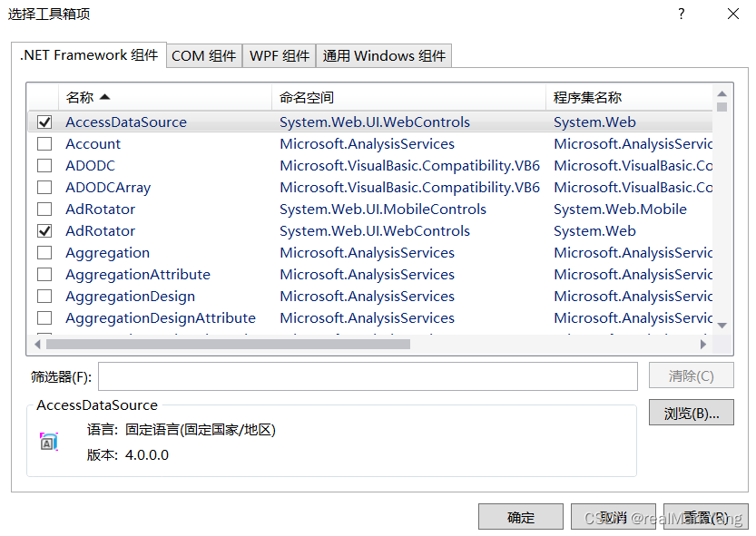756x536 pixels.
Task: Click the AccessDataSource component icon preview
Action: (48, 441)
